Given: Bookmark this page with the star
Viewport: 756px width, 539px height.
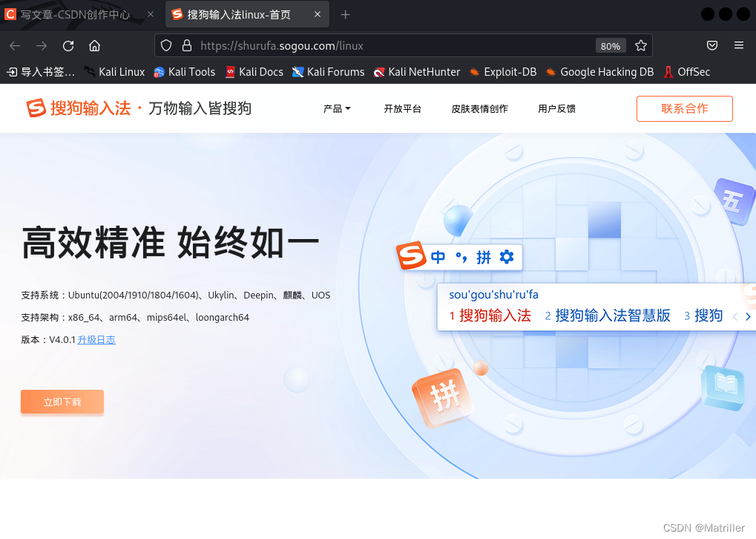Looking at the screenshot, I should (x=641, y=46).
